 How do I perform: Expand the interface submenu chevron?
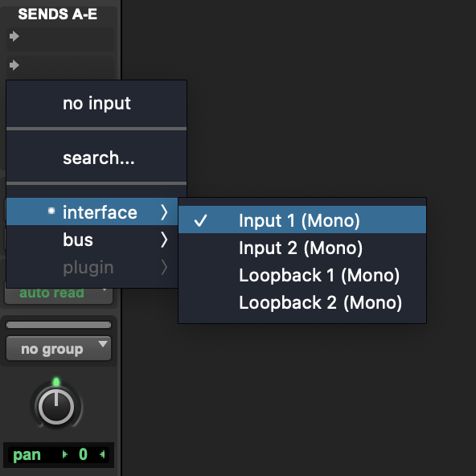coord(164,212)
